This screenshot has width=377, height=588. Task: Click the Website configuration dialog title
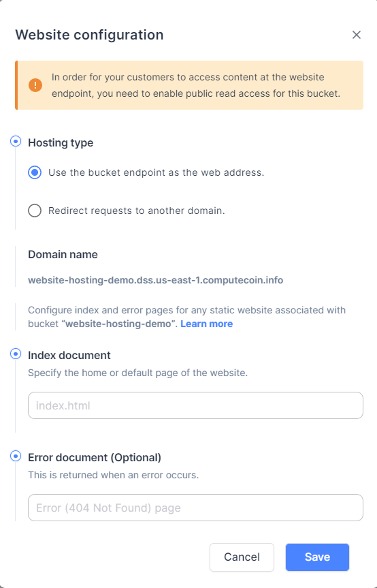89,35
